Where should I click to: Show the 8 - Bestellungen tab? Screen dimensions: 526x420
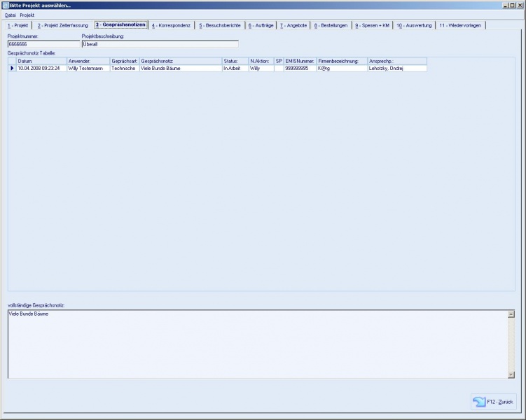[x=331, y=25]
